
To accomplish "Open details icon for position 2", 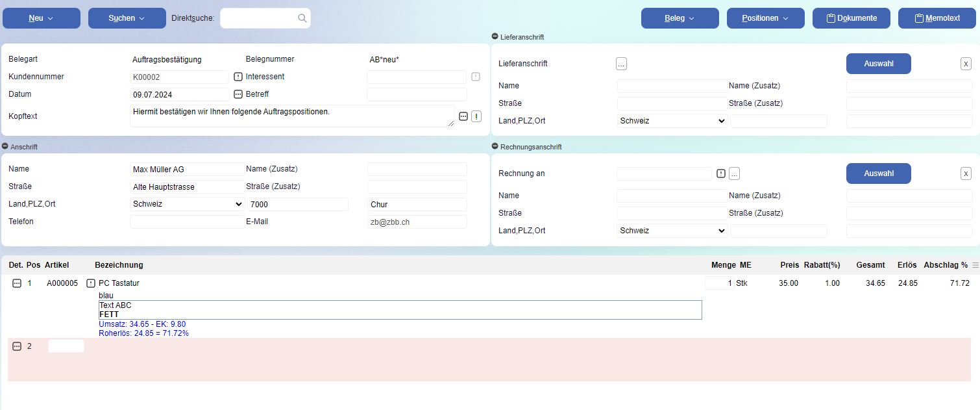I will coord(17,346).
